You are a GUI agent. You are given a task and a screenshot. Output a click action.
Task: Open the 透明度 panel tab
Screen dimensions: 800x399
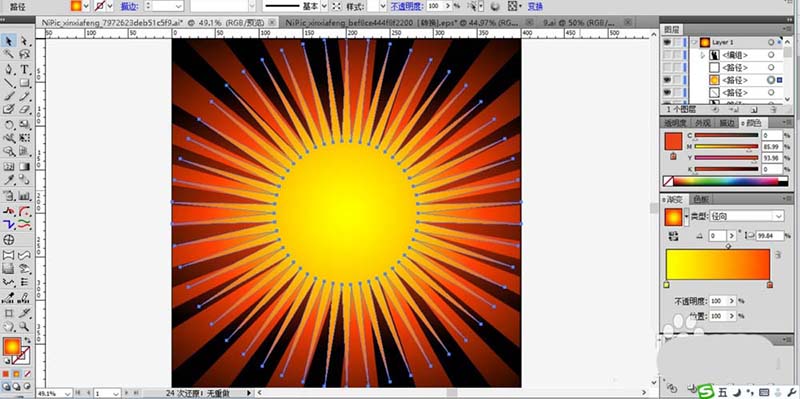(x=676, y=123)
